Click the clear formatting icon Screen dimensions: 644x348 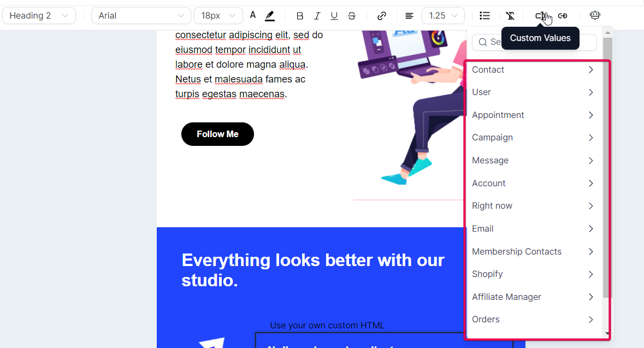click(x=510, y=16)
